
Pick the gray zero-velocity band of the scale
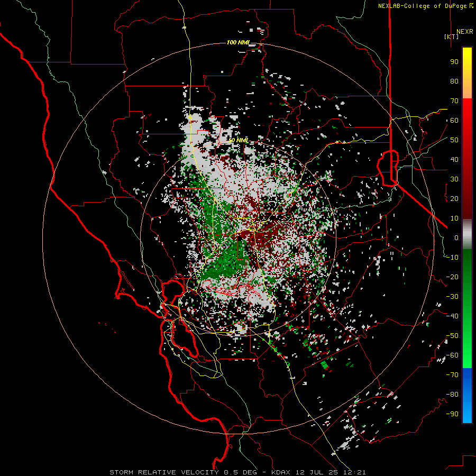point(467,234)
